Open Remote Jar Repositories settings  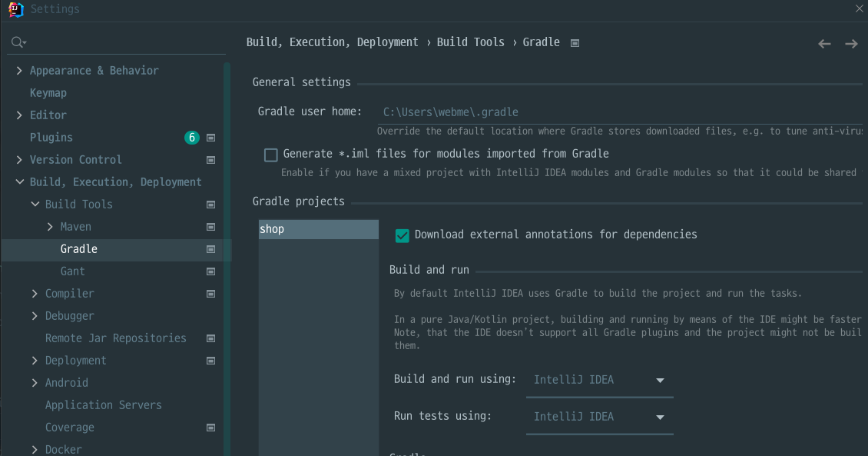[116, 338]
